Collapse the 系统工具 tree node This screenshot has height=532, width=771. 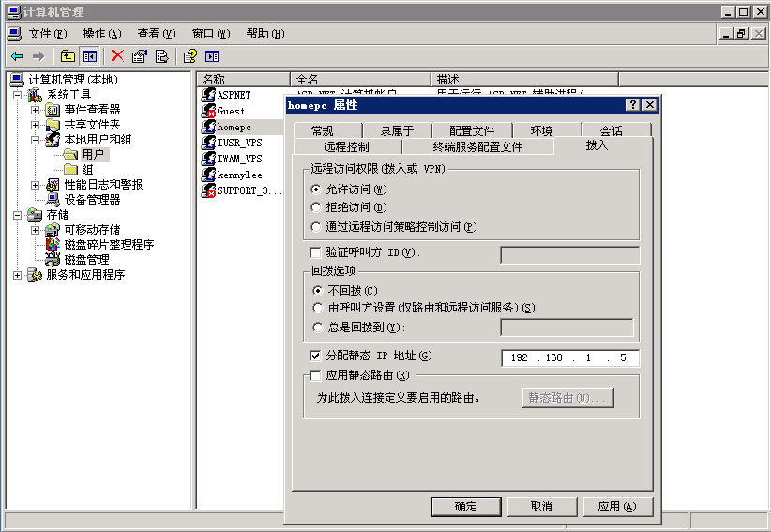pyautogui.click(x=17, y=95)
